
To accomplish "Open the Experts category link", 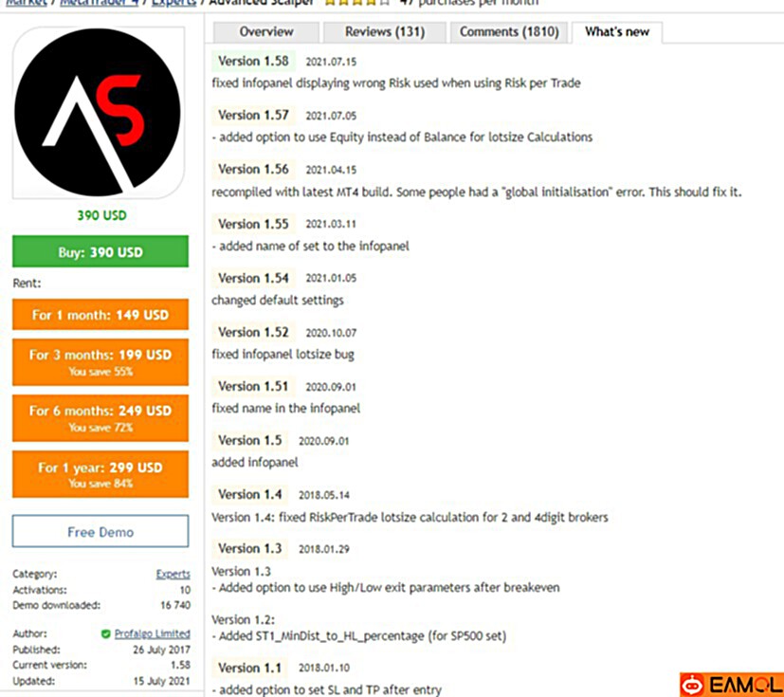I will pyautogui.click(x=173, y=574).
